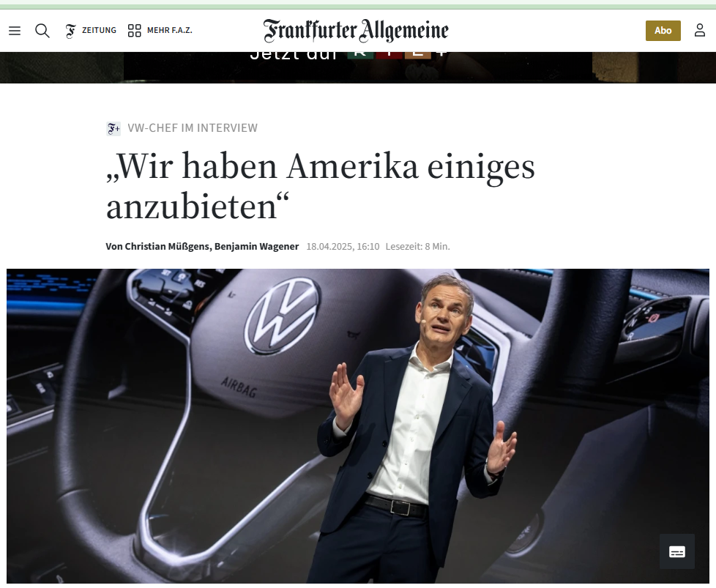Viewport: 716px width, 588px height.
Task: Open author Christian Müßgens' profile
Action: click(x=159, y=246)
